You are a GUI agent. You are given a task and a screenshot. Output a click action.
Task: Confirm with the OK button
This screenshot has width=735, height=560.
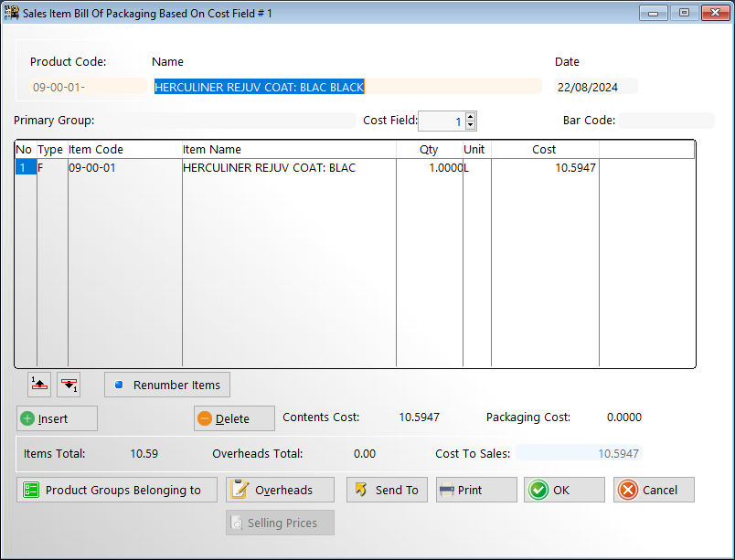point(564,491)
